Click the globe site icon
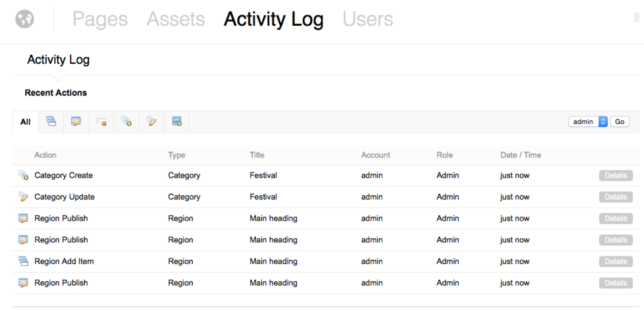Image resolution: width=644 pixels, height=310 pixels. (x=24, y=19)
